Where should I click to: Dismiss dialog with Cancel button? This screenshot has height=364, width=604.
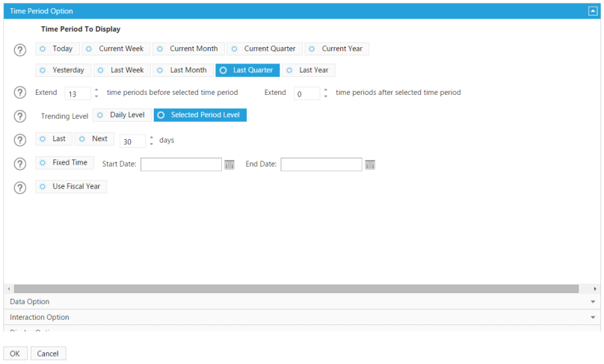pos(48,354)
